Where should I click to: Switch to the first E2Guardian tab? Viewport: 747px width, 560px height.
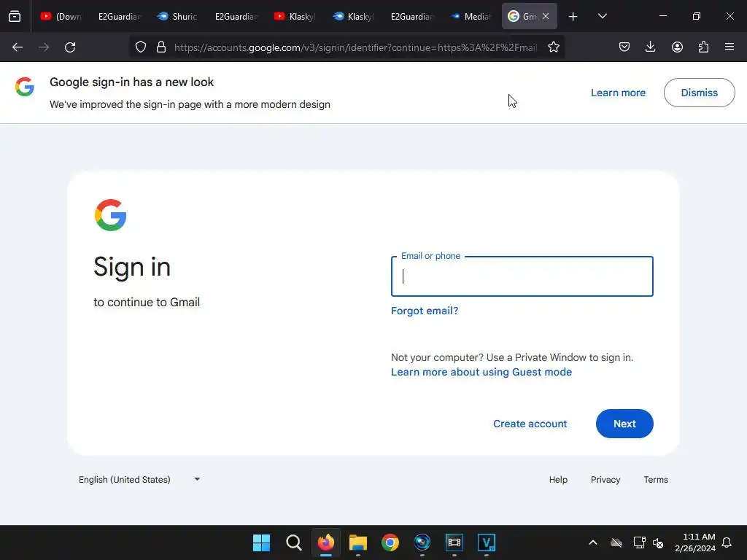click(119, 16)
